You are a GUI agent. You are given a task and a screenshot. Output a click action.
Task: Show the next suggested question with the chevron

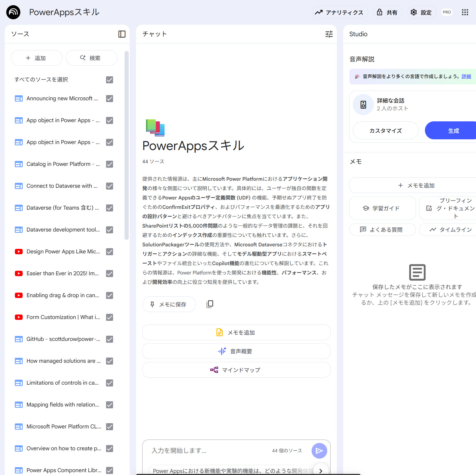(x=321, y=471)
